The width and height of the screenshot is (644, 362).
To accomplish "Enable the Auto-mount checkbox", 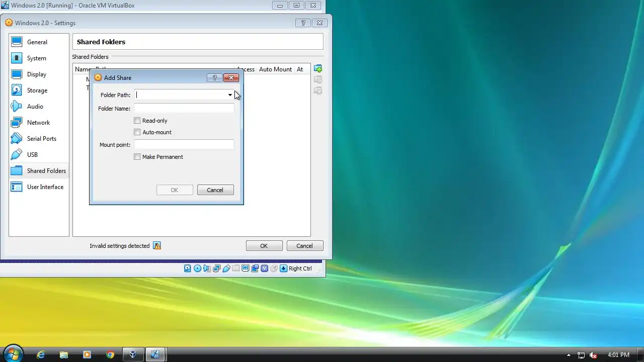I will pyautogui.click(x=137, y=132).
